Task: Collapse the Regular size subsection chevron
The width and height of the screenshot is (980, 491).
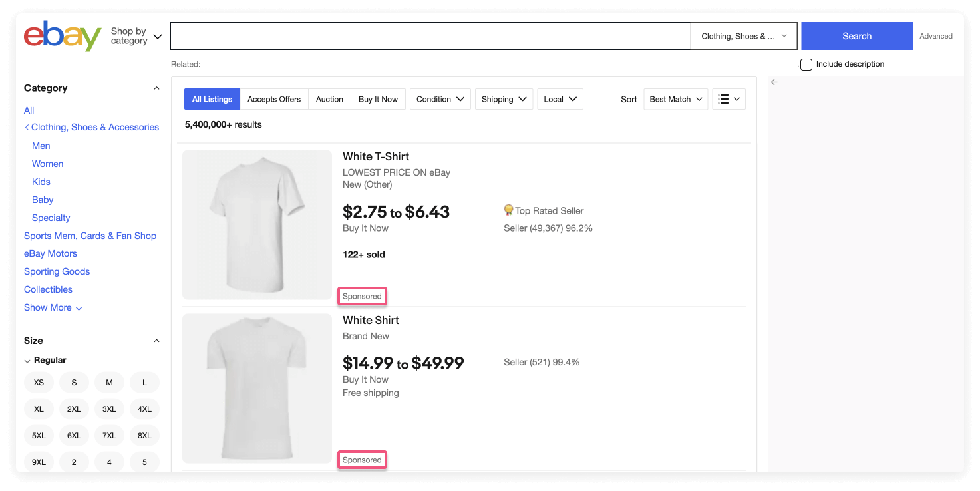Action: click(x=27, y=360)
